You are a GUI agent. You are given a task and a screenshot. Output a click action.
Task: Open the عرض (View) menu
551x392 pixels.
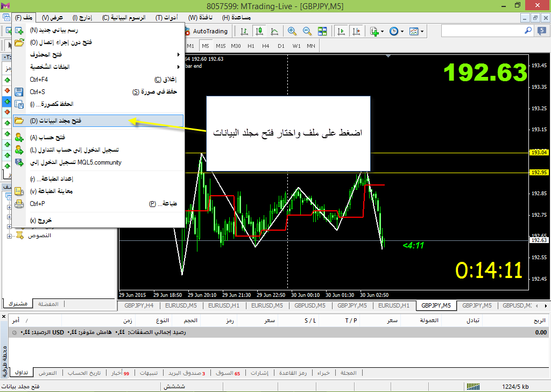(52, 17)
